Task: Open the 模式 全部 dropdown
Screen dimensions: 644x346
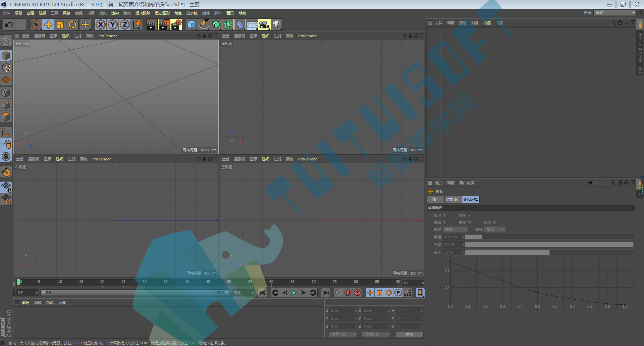Action: click(x=495, y=230)
